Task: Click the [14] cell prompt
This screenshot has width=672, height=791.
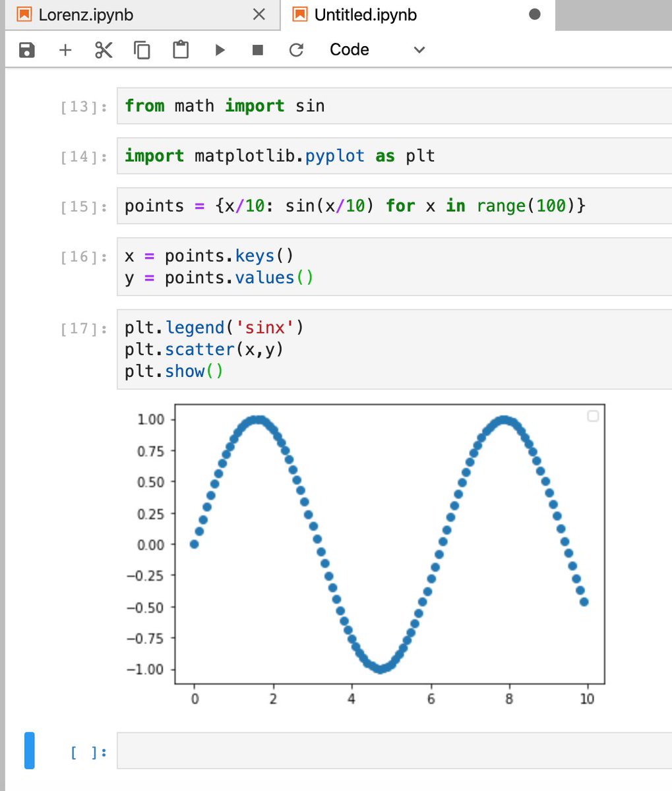Action: 84,157
